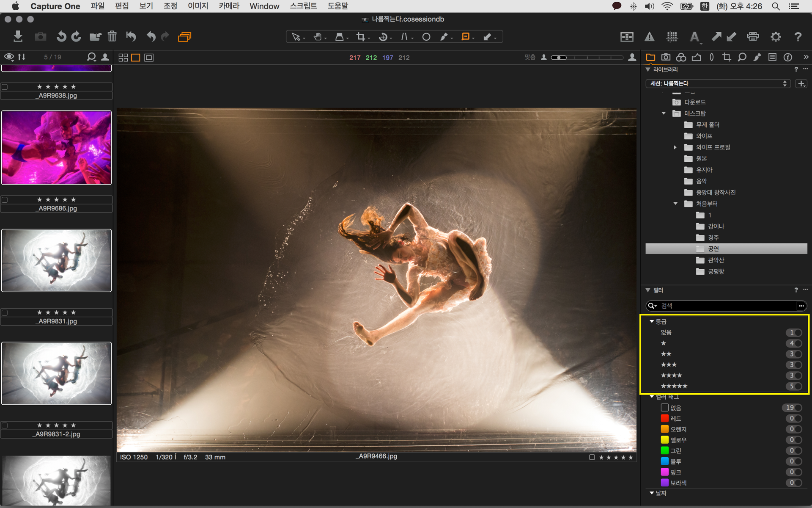Enable the 레드 color tag filter

coord(798,418)
